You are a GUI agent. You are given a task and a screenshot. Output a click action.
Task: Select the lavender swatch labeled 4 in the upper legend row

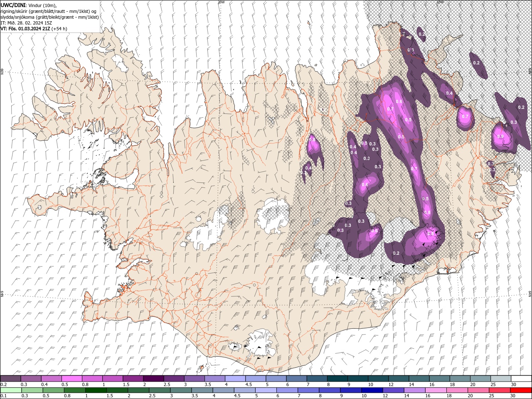[235, 379]
